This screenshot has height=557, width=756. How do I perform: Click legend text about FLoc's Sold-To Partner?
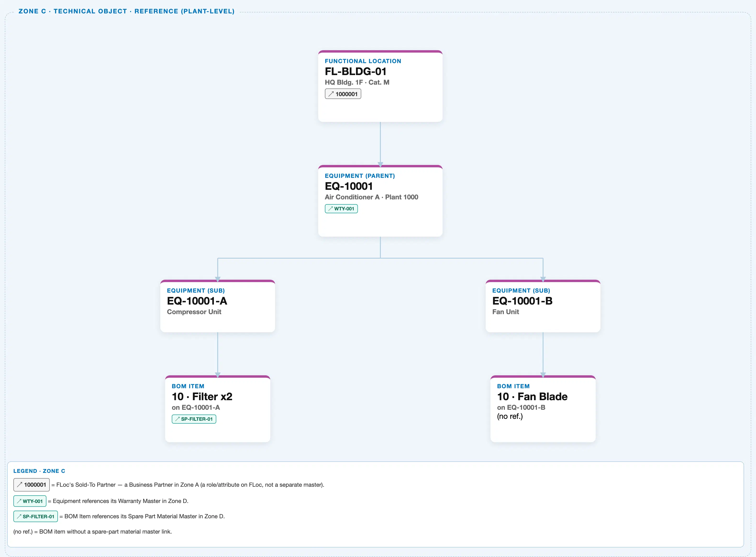(188, 485)
